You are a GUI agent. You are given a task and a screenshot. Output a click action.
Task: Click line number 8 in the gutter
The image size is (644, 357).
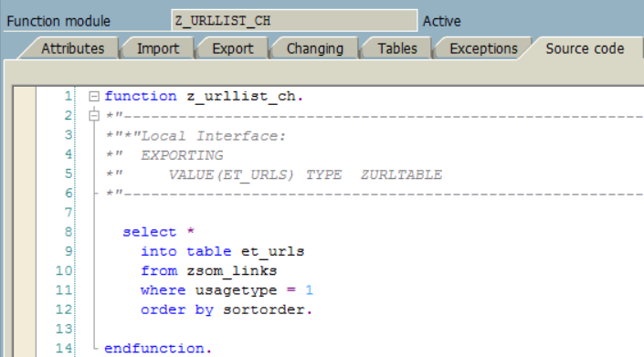69,232
